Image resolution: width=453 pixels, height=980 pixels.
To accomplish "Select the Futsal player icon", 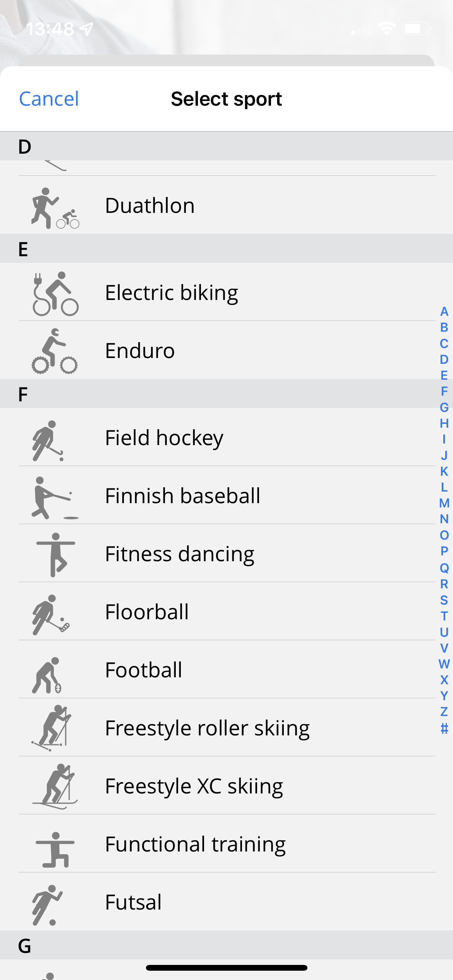I will pyautogui.click(x=47, y=905).
